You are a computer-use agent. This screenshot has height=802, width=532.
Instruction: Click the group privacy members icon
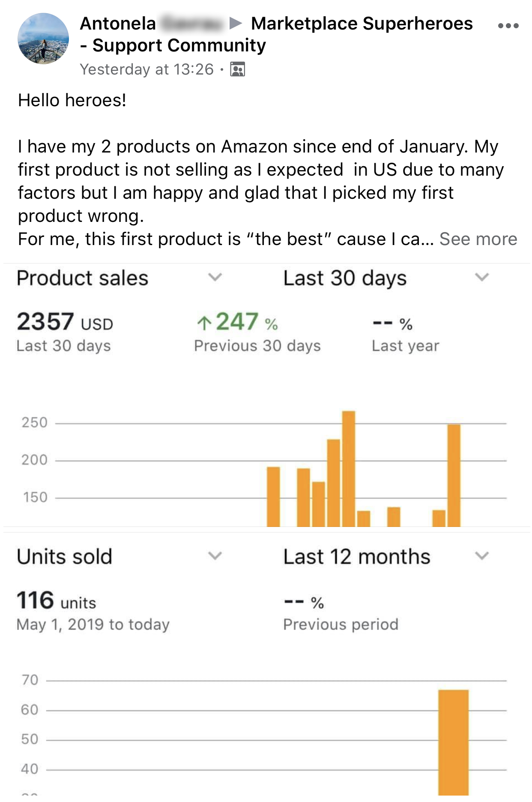(x=238, y=69)
